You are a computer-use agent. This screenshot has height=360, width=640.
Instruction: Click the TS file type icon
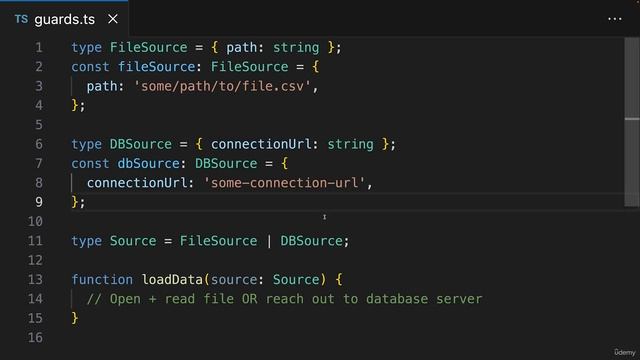tap(21, 19)
